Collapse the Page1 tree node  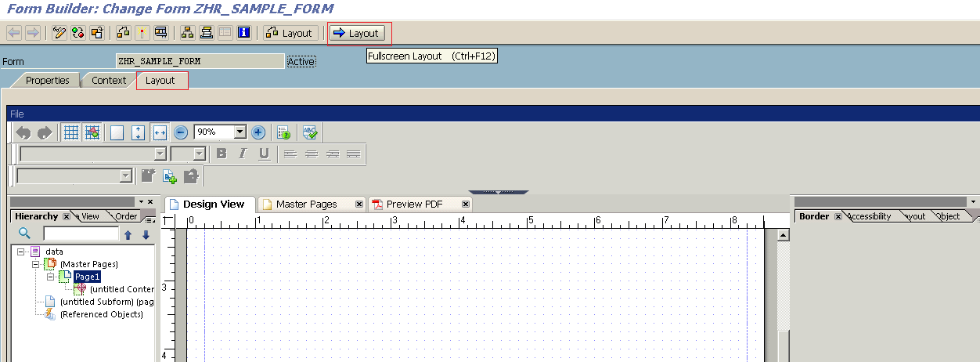click(51, 277)
